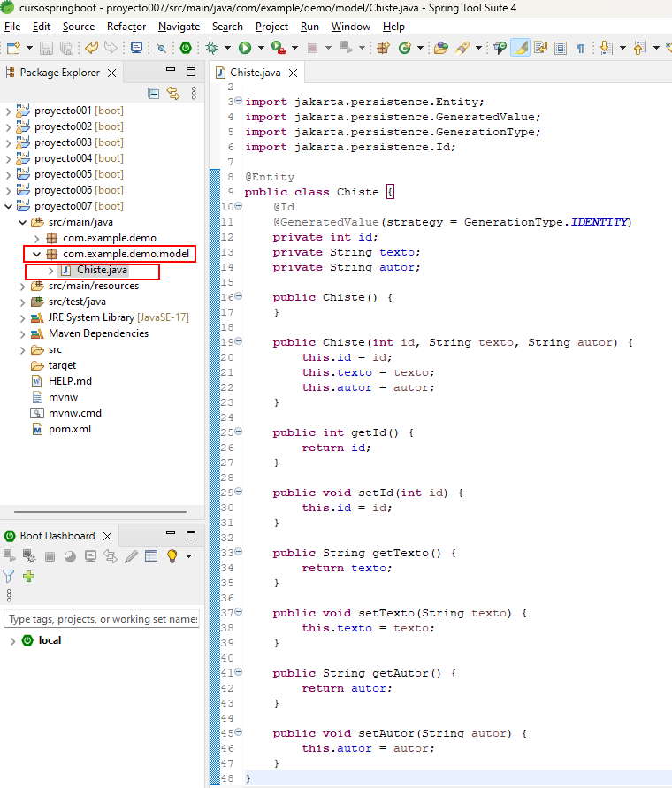The width and height of the screenshot is (672, 788).
Task: Click the Open Type folder icon
Action: pos(441,48)
